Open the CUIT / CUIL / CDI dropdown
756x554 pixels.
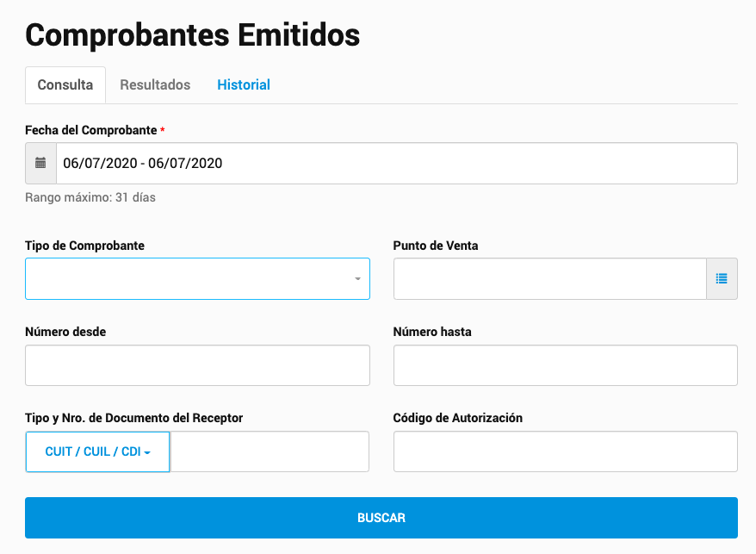[x=97, y=451]
